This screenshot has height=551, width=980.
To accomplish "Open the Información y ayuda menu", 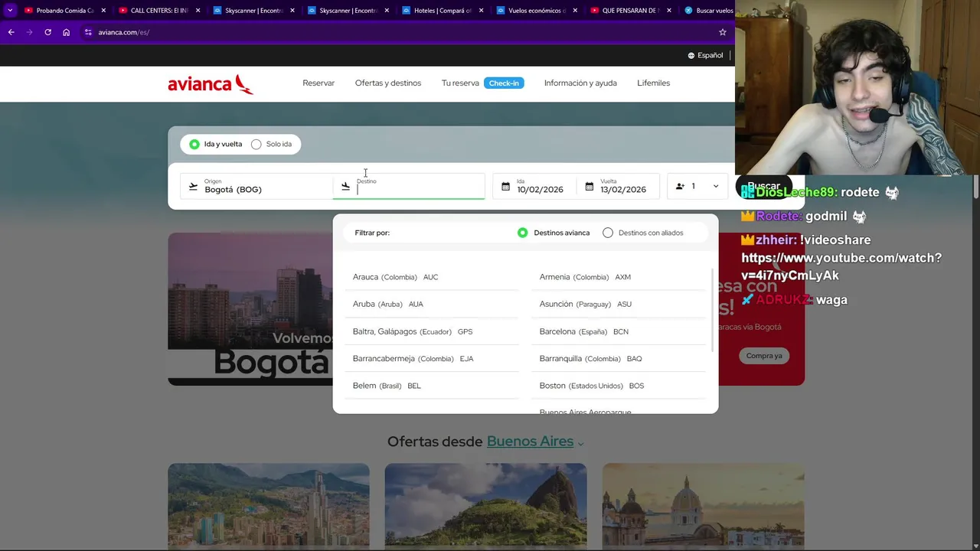I will [580, 83].
